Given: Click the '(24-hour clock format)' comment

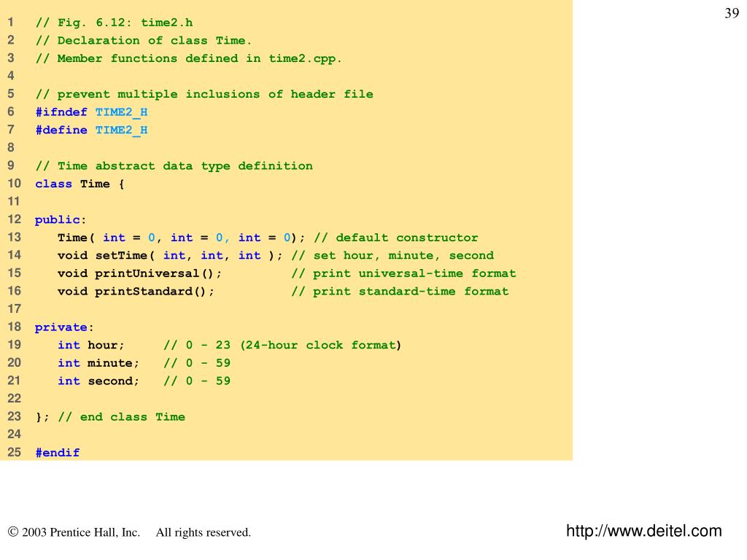Looking at the screenshot, I should point(321,345).
